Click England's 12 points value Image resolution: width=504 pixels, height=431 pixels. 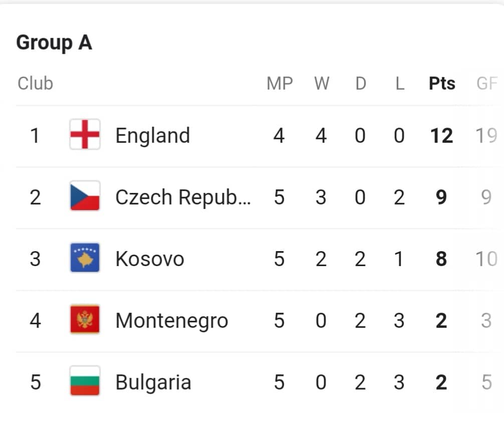442,136
